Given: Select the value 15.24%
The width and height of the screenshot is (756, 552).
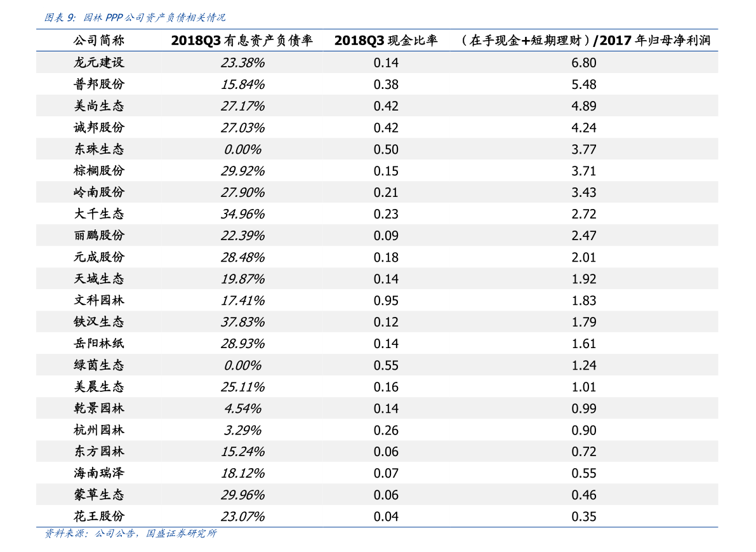Looking at the screenshot, I should point(242,452).
